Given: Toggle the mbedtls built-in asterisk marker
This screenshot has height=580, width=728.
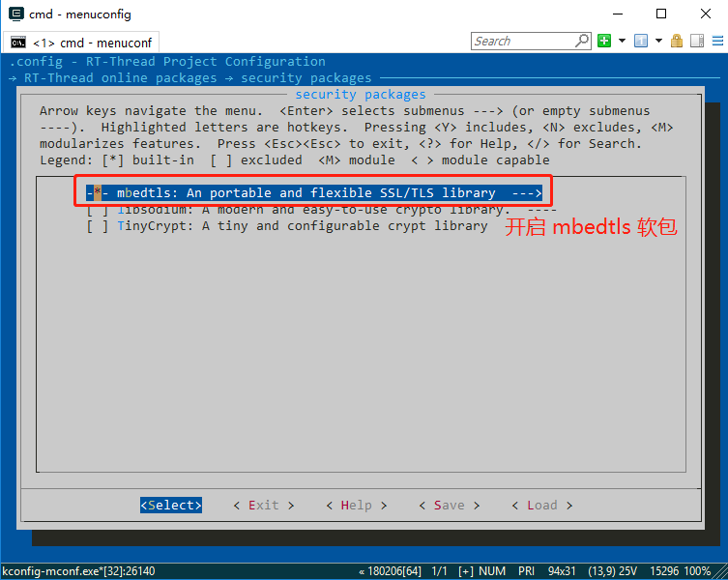Looking at the screenshot, I should 98,192.
